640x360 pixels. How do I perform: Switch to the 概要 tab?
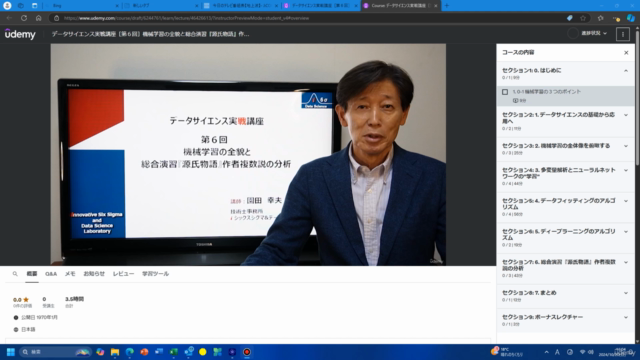(32, 274)
